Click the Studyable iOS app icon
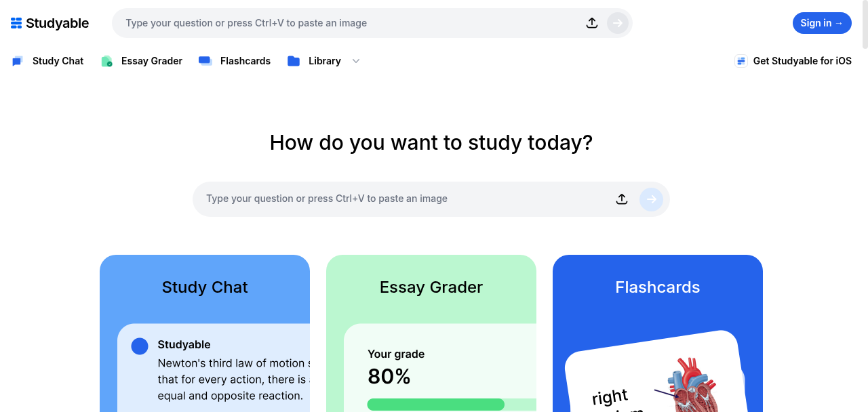 pyautogui.click(x=741, y=61)
